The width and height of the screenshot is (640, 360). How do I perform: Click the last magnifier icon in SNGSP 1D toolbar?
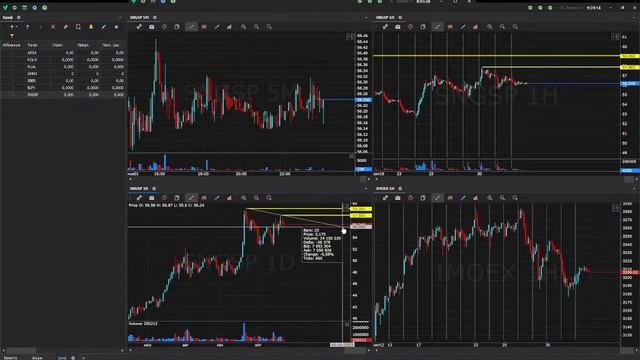coord(269,198)
